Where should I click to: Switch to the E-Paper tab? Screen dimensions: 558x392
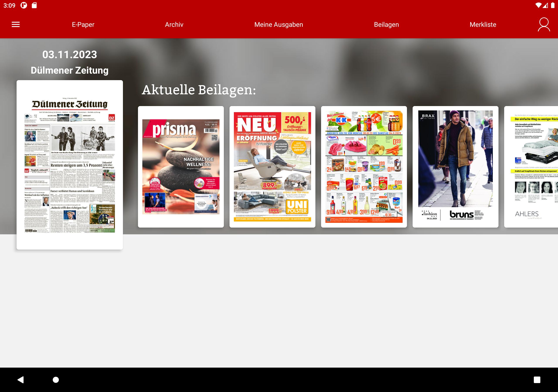[x=83, y=25]
